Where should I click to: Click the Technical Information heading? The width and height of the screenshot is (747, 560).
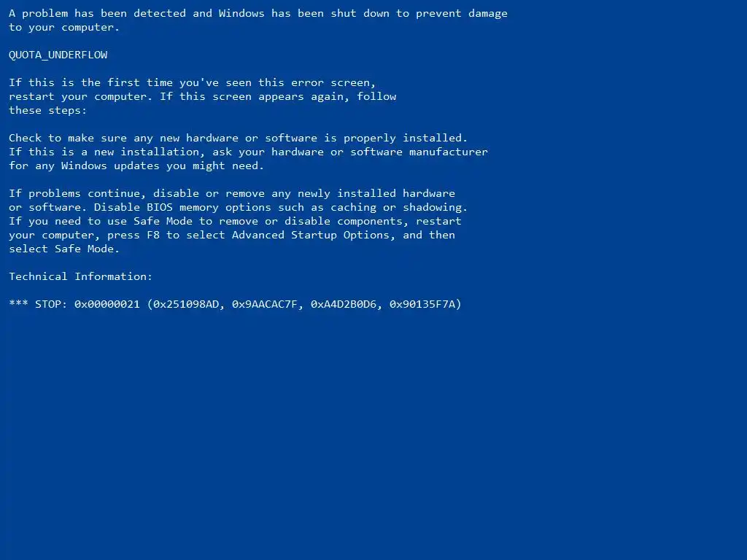[80, 276]
